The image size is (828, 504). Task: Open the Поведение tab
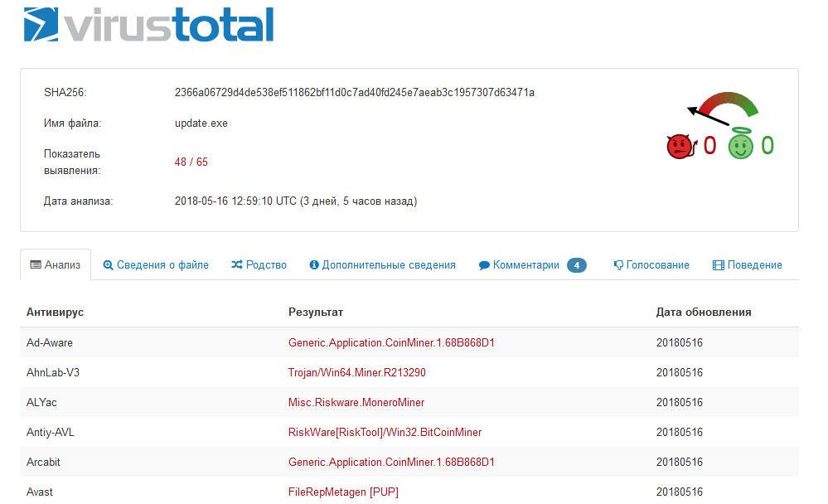[748, 265]
